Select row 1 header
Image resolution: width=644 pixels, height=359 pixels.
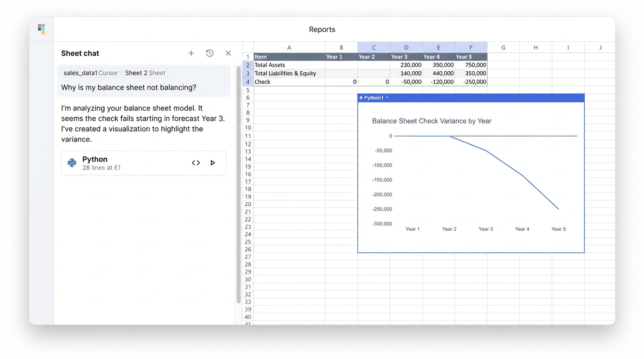click(248, 57)
